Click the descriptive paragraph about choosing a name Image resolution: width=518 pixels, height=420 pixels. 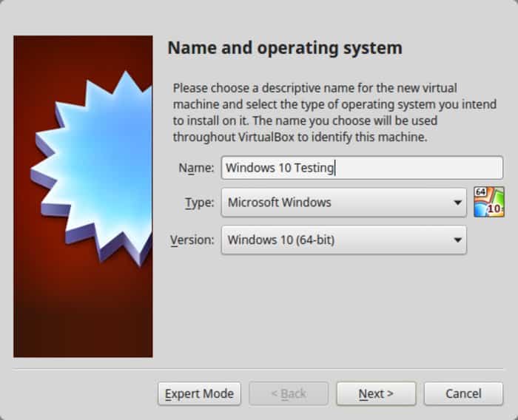(334, 112)
